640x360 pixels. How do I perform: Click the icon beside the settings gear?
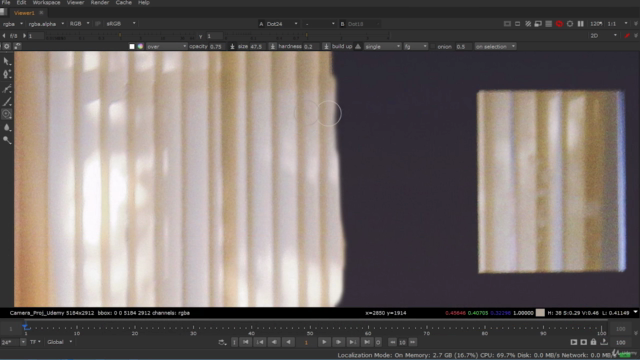[18, 46]
